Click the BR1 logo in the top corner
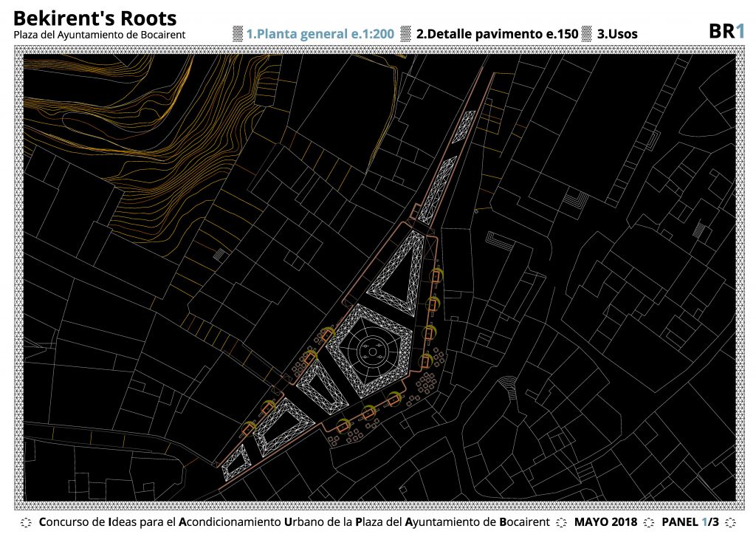This screenshot has width=756, height=534. [725, 31]
